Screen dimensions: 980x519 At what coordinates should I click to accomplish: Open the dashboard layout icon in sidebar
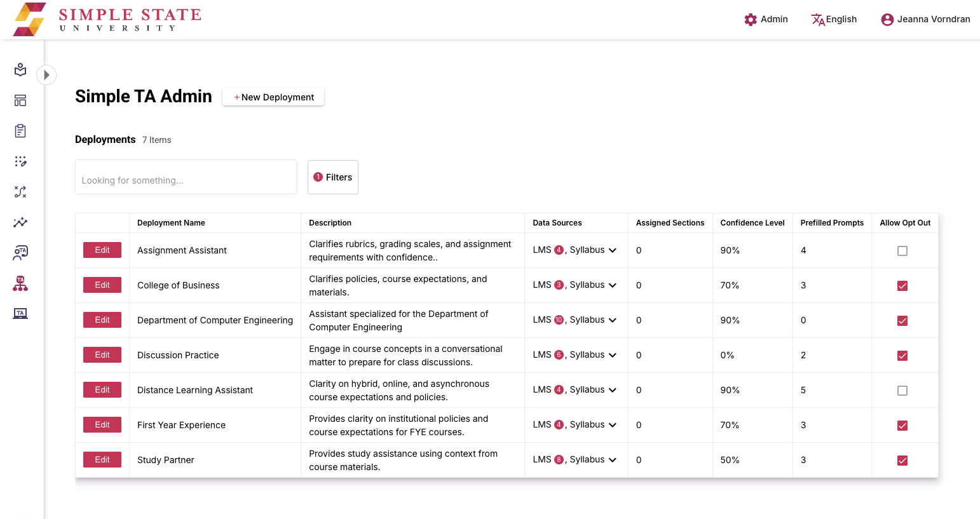20,100
